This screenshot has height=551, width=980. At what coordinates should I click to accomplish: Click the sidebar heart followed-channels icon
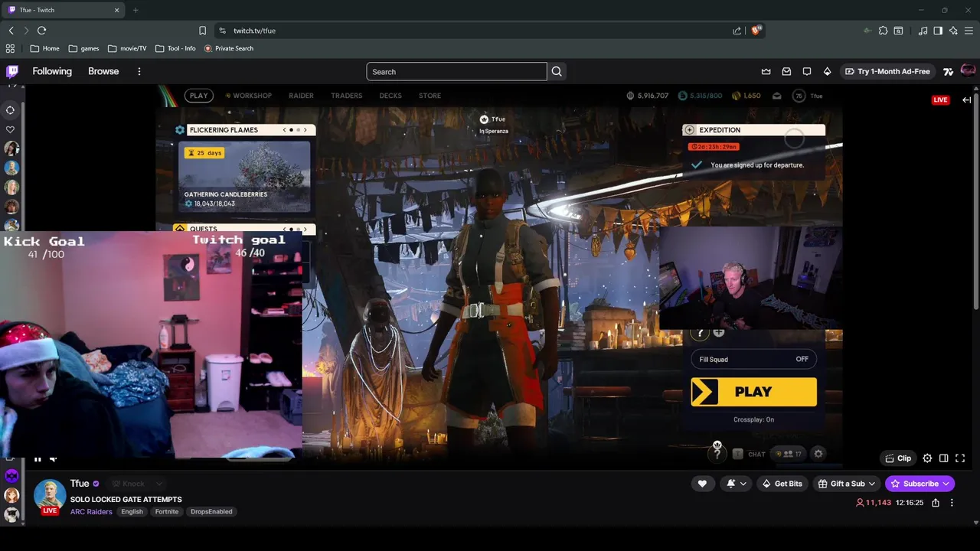point(10,130)
